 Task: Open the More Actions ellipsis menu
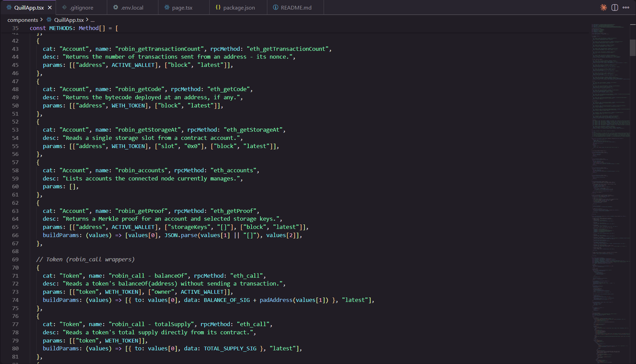[x=626, y=8]
